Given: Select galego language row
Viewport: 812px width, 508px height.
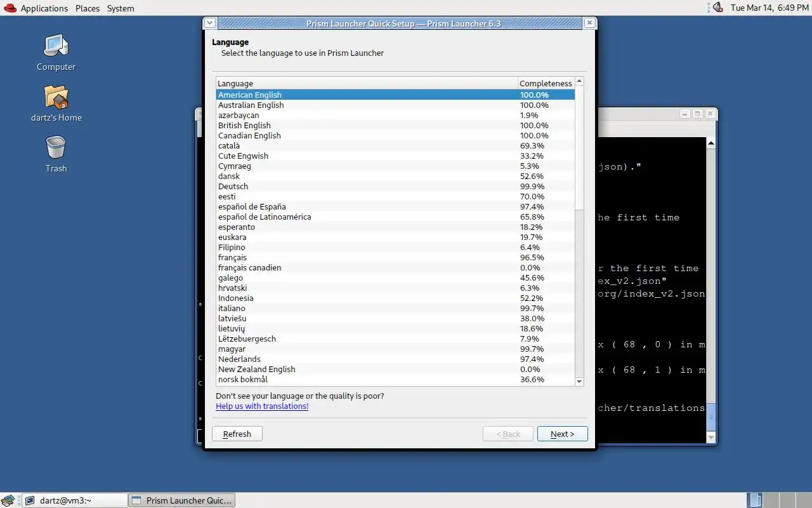Looking at the screenshot, I should [395, 277].
